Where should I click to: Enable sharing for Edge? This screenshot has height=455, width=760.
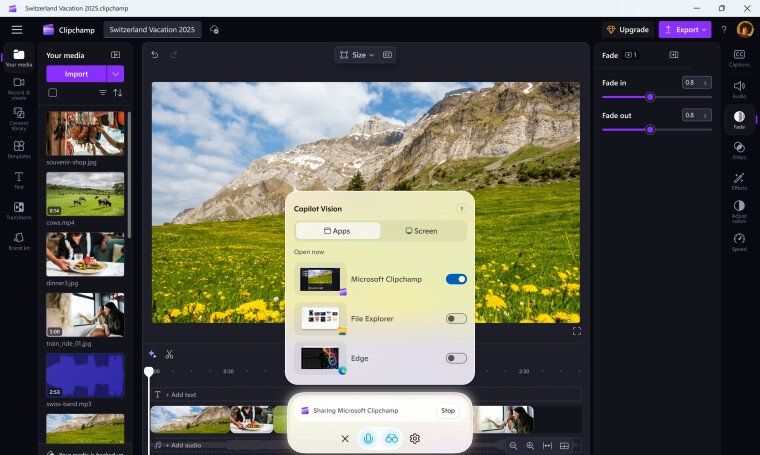tap(456, 358)
